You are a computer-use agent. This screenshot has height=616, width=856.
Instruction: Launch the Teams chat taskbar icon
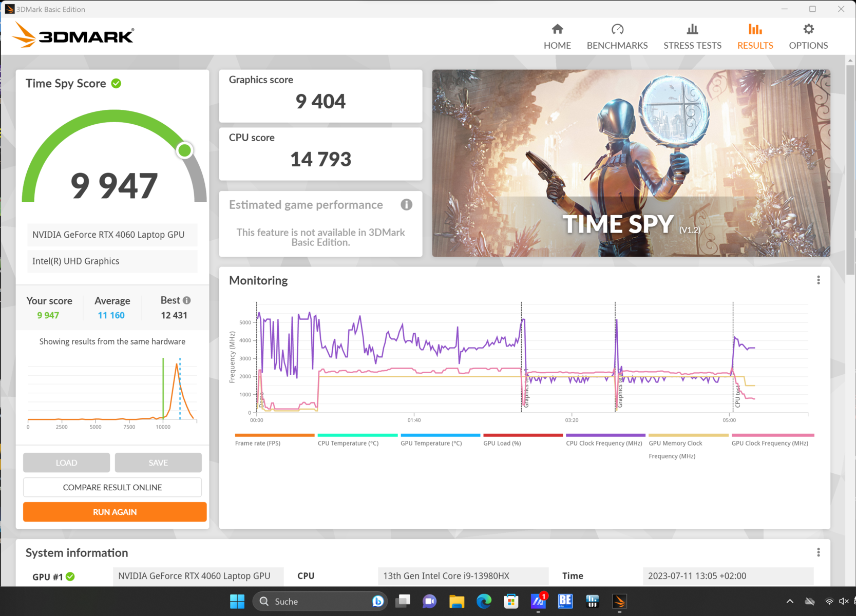[x=429, y=601]
